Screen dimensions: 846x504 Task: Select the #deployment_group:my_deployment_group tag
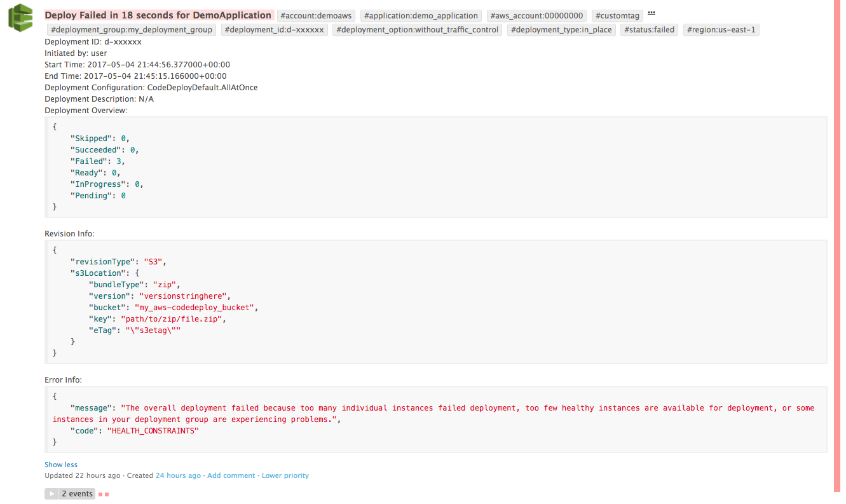(x=130, y=29)
